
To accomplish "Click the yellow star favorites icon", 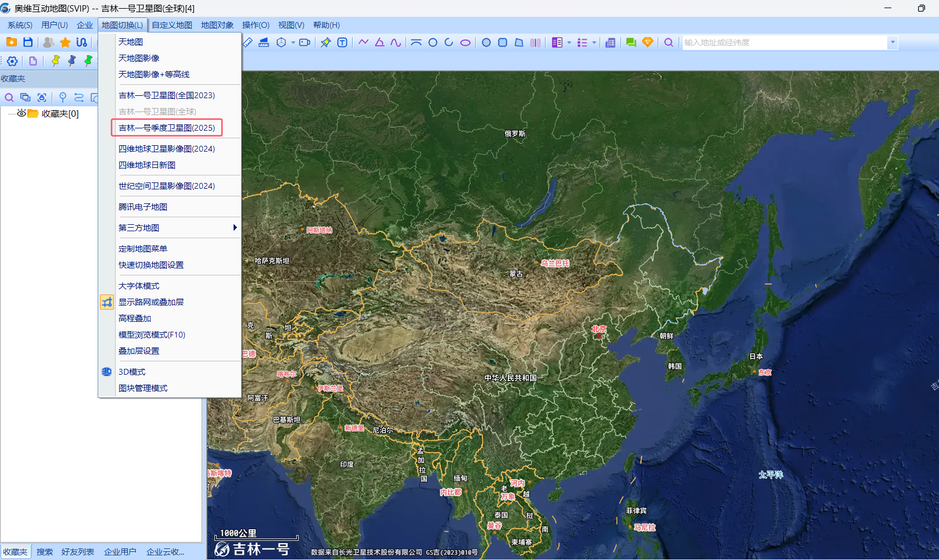I will (65, 42).
